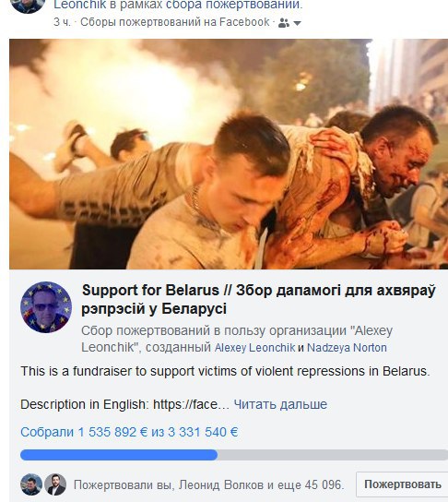
Task: Open the poster's profile picture at top
Action: point(27,6)
